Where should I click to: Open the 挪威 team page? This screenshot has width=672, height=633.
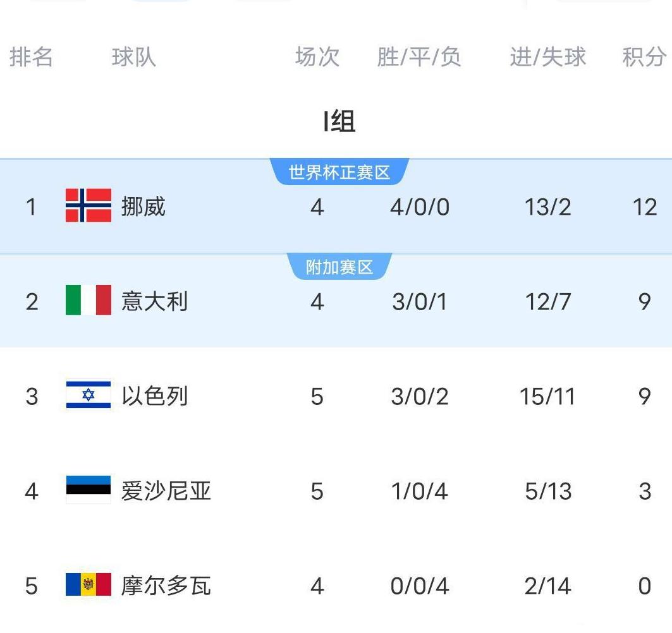(x=144, y=207)
